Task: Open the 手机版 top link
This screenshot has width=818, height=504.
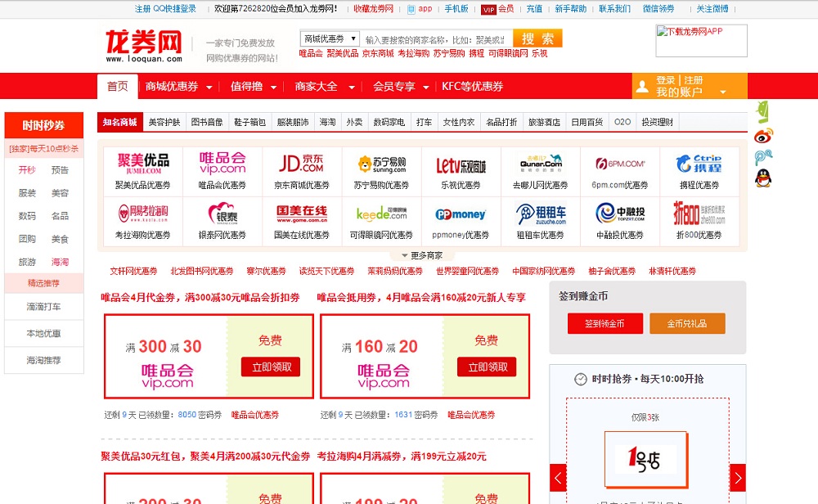Action: pos(456,9)
